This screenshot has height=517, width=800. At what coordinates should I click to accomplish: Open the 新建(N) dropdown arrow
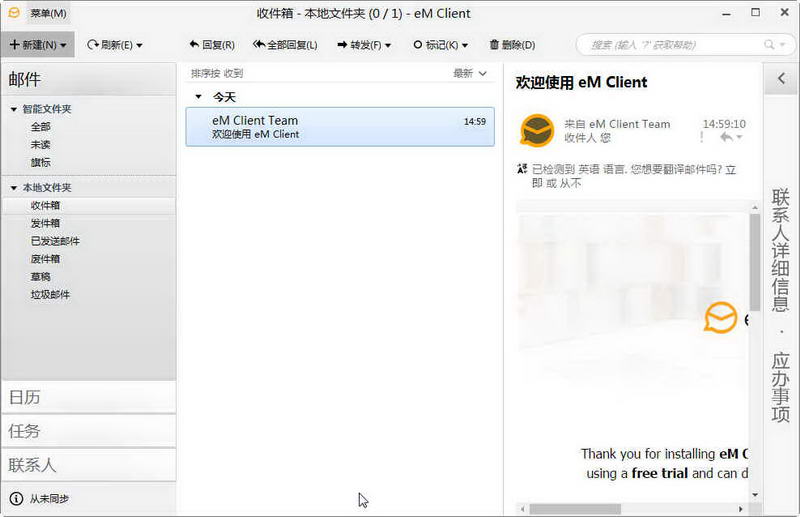[63, 45]
